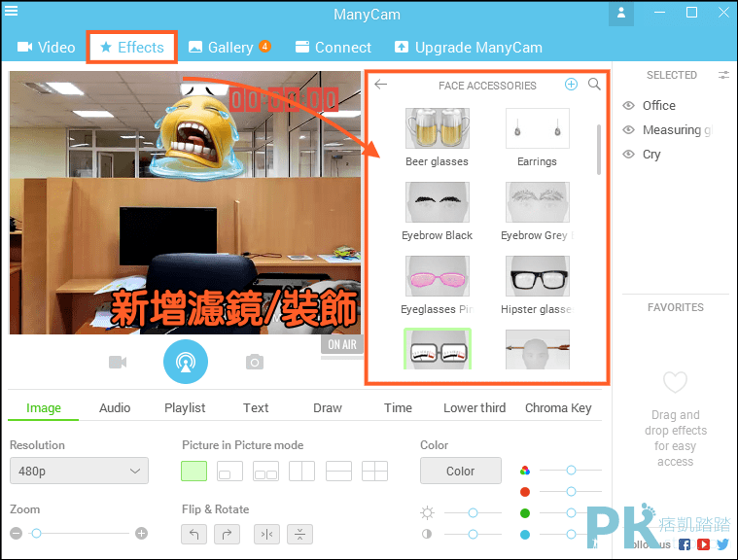The image size is (738, 560).
Task: Apply the arrow-through-head effect
Action: click(x=537, y=349)
